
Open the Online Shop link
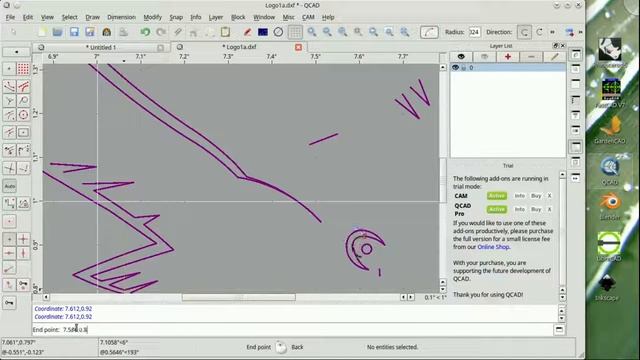(x=493, y=247)
